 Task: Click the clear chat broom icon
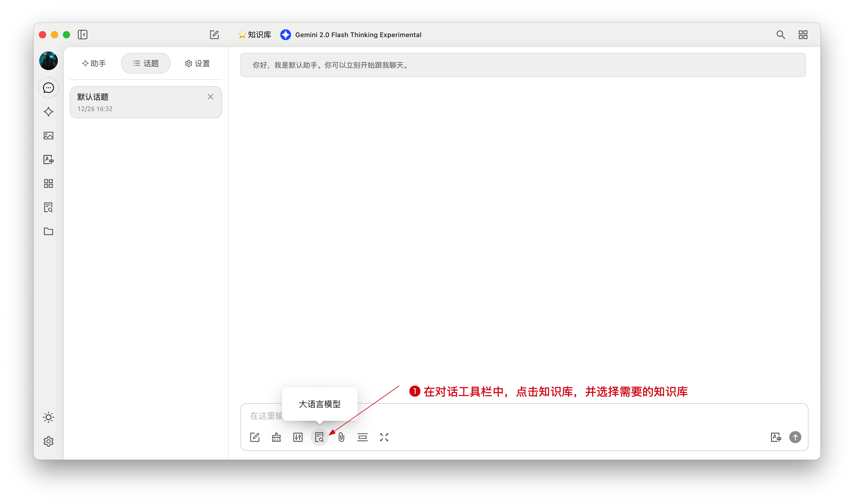tap(276, 437)
